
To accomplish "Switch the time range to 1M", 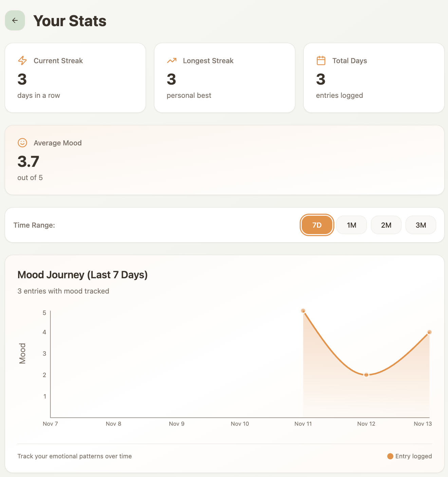I will (x=351, y=225).
